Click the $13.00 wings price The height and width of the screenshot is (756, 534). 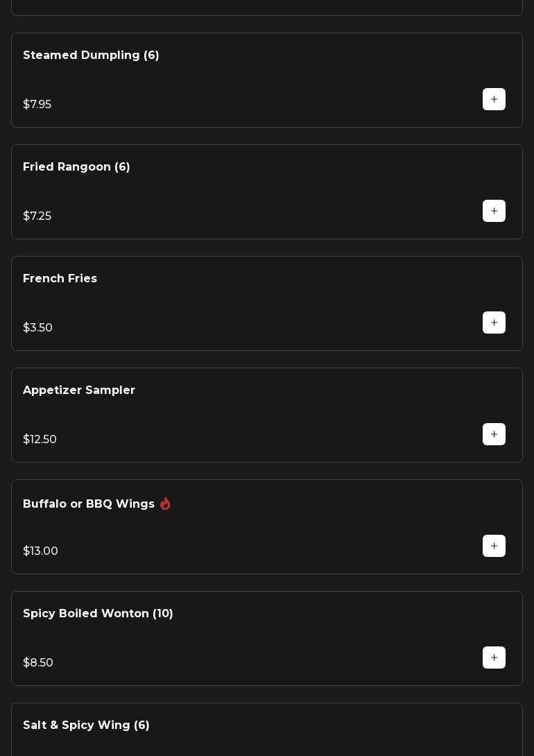(x=40, y=551)
